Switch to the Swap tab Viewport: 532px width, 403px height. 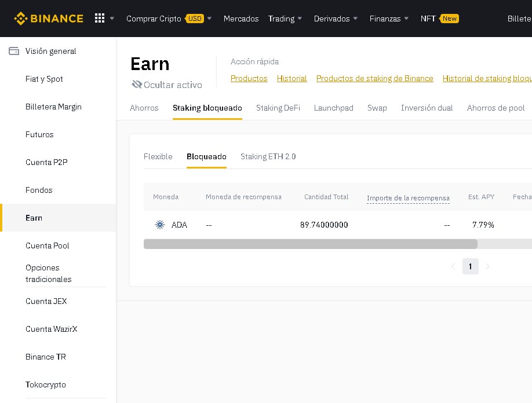click(377, 108)
